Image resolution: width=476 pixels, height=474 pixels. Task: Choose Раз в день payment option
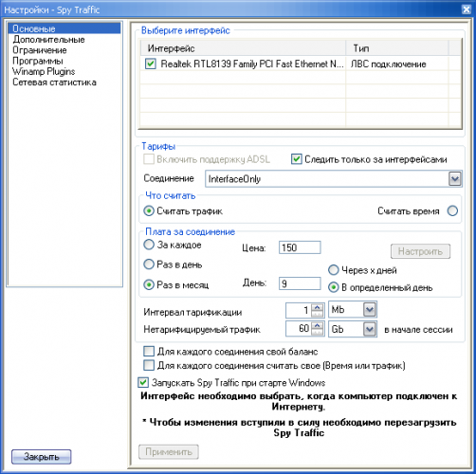pyautogui.click(x=149, y=264)
